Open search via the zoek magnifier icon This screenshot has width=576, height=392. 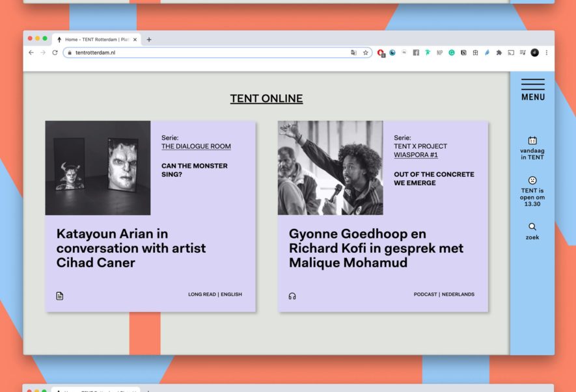[532, 226]
